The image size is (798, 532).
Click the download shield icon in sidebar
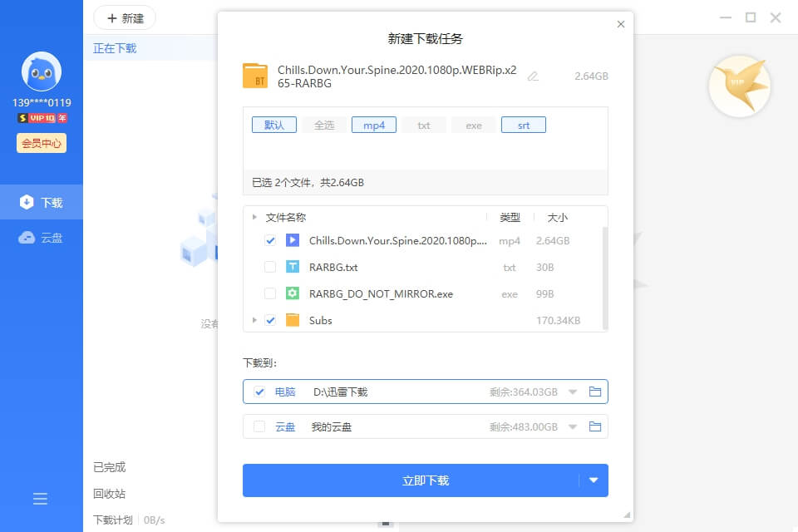pyautogui.click(x=27, y=202)
